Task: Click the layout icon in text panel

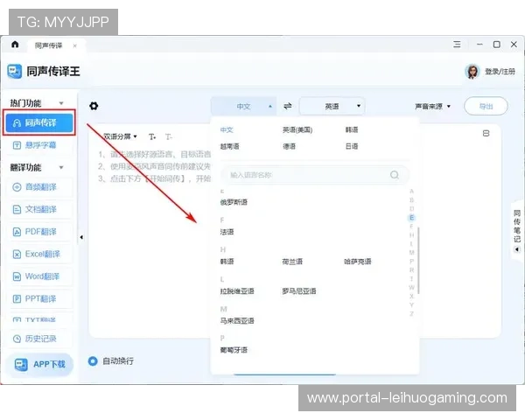Action: [486, 133]
